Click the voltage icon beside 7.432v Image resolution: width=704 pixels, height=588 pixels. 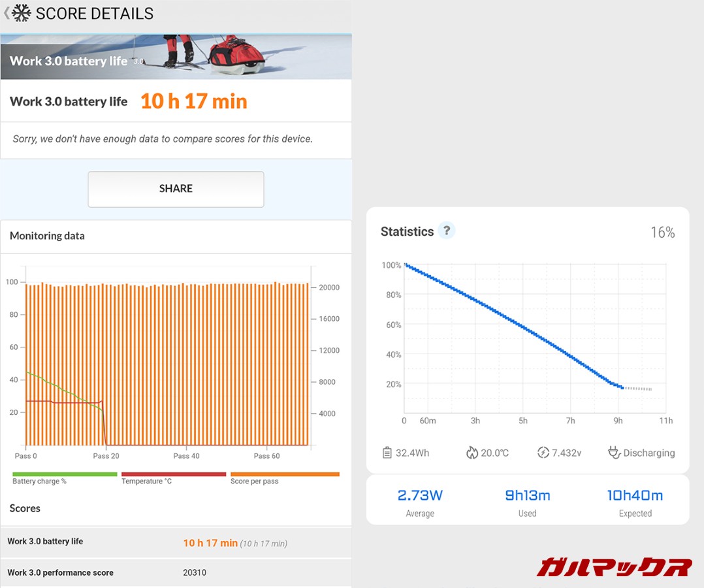coord(543,453)
